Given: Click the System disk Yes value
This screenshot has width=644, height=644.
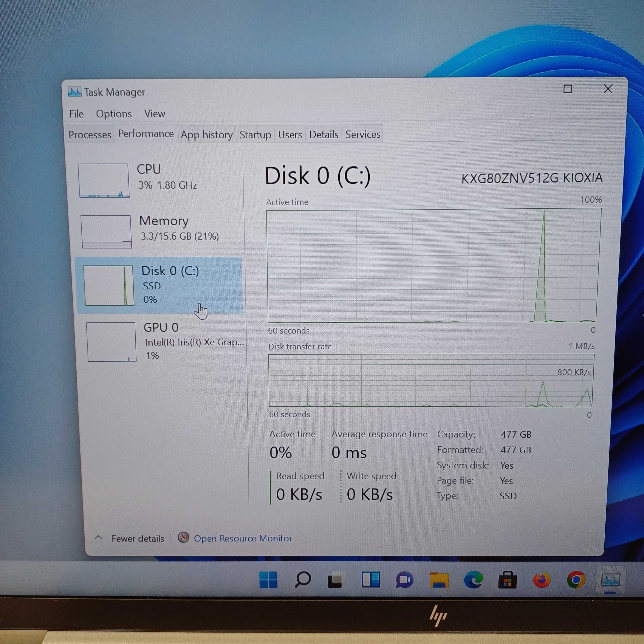Looking at the screenshot, I should pos(507,465).
